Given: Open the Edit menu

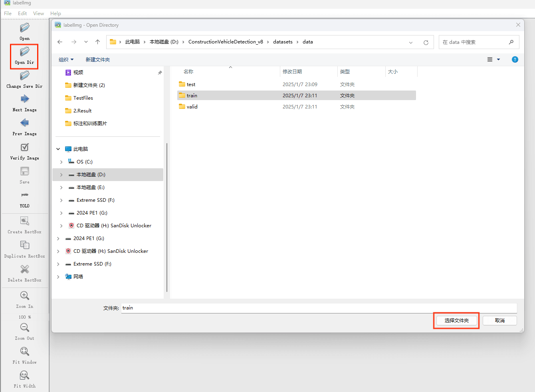Looking at the screenshot, I should point(22,14).
